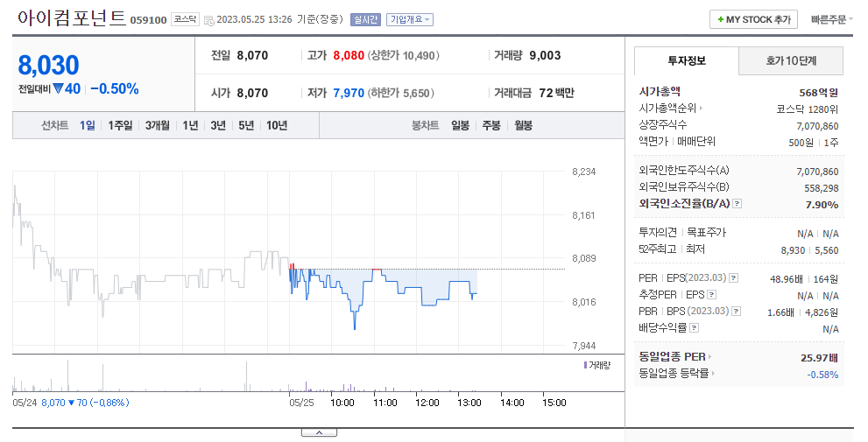
Task: Open help icon next to 추정PER EPS
Action: pos(712,294)
